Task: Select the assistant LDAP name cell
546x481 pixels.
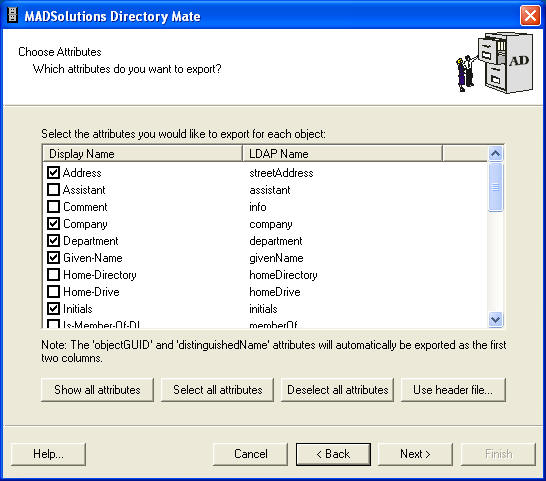Action: (x=270, y=190)
